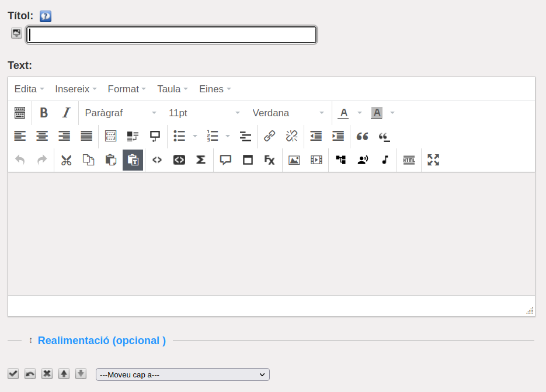This screenshot has width=546, height=392.
Task: Align text left
Action: (x=20, y=136)
